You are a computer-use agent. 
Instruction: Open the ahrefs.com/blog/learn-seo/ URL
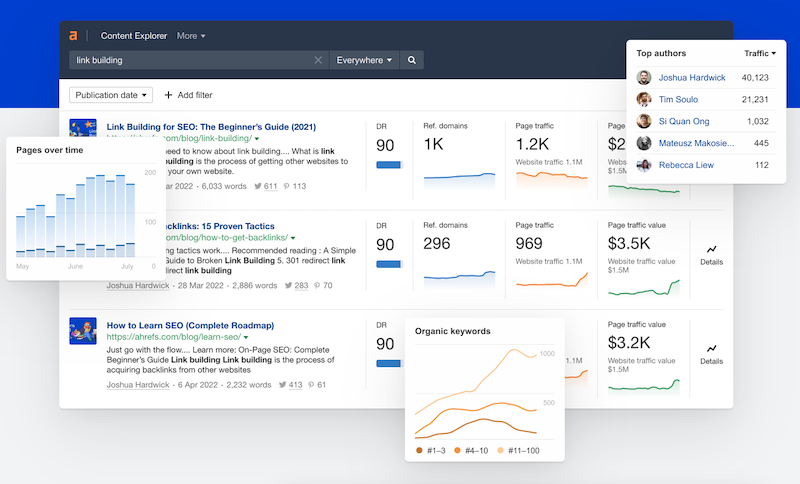coord(173,337)
